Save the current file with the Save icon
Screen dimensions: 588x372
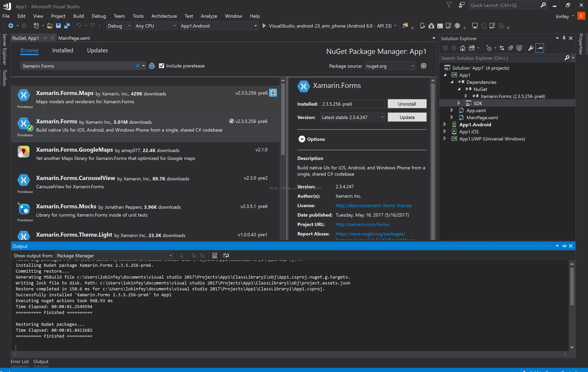[x=58, y=26]
